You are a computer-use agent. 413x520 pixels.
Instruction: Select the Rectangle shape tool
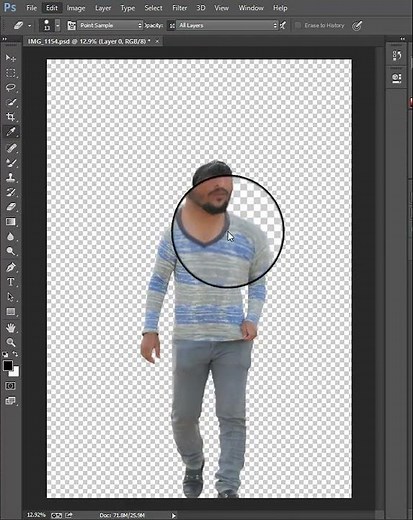tap(10, 312)
